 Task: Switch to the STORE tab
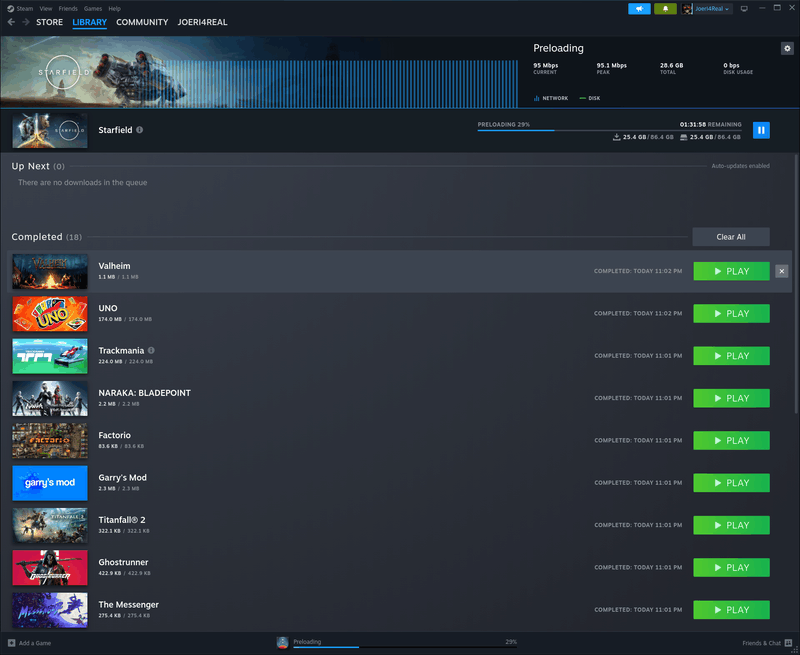49,22
